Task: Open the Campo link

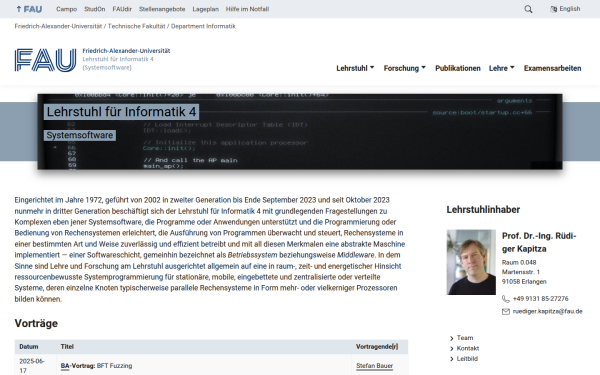Action: coord(67,9)
